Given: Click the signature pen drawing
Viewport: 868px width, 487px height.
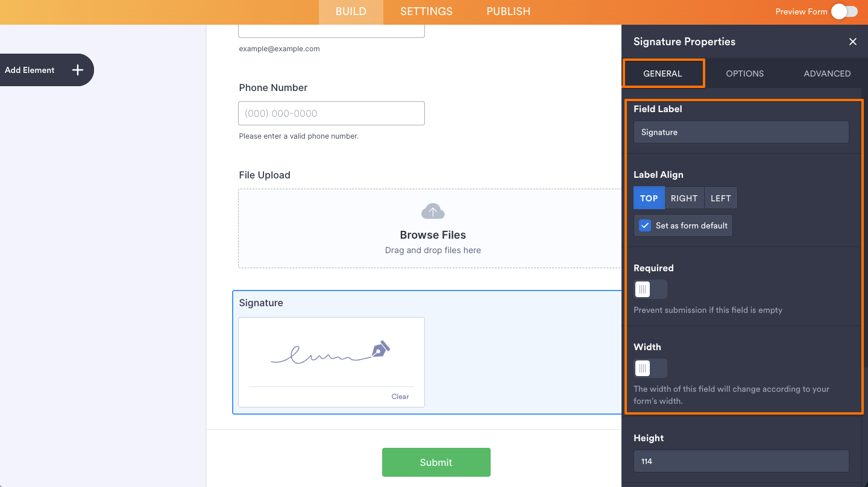Looking at the screenshot, I should 331,353.
